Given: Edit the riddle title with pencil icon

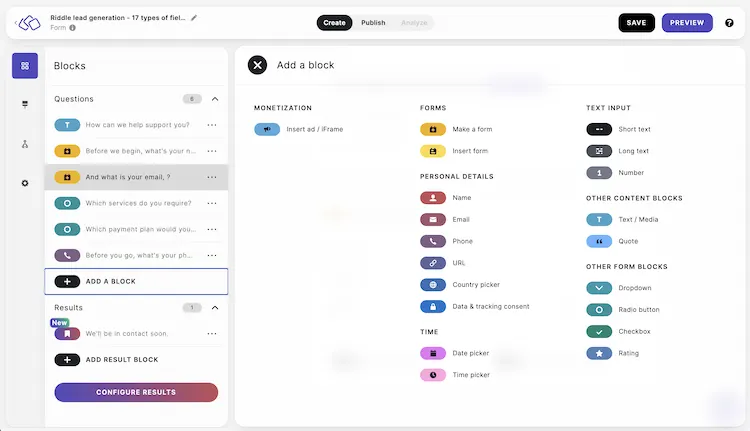Looking at the screenshot, I should coord(194,18).
